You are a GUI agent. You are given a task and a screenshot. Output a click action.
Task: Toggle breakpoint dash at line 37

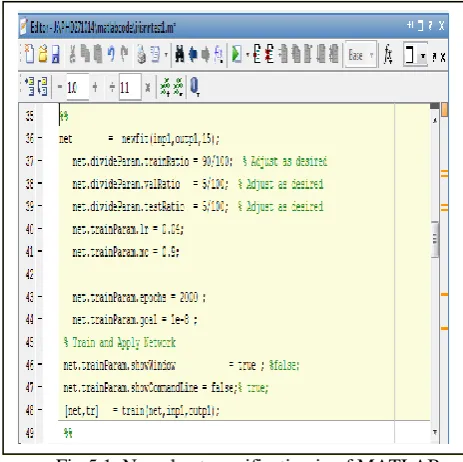pos(40,161)
